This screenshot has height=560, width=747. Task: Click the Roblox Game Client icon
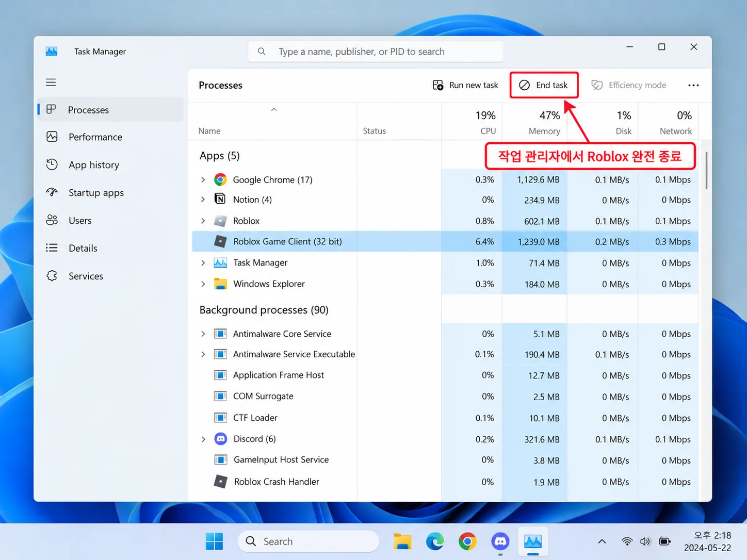click(220, 241)
